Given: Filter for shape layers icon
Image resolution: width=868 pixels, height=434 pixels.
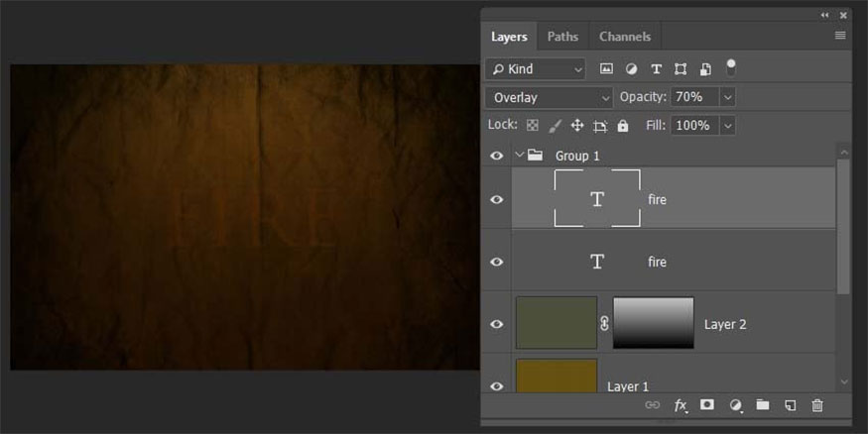Looking at the screenshot, I should 681,69.
